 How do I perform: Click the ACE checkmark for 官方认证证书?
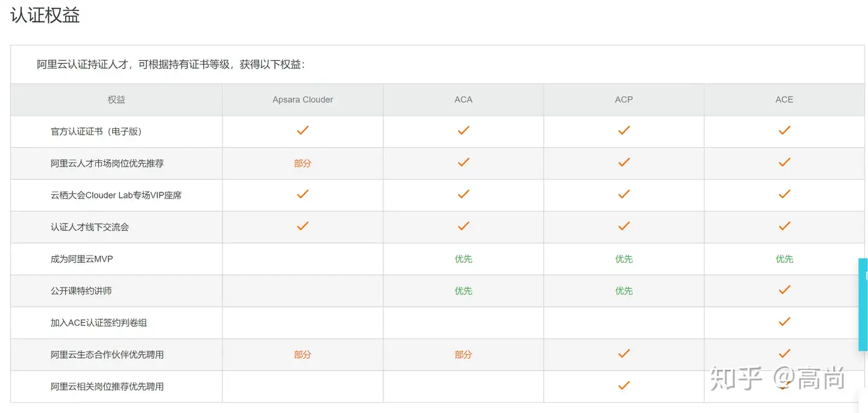point(784,130)
